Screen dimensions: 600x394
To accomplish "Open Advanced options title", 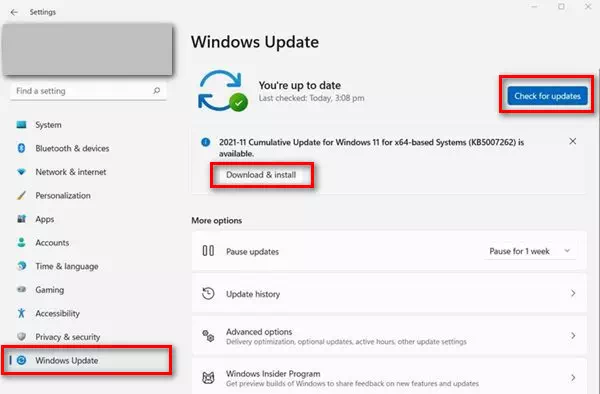I will point(259,332).
